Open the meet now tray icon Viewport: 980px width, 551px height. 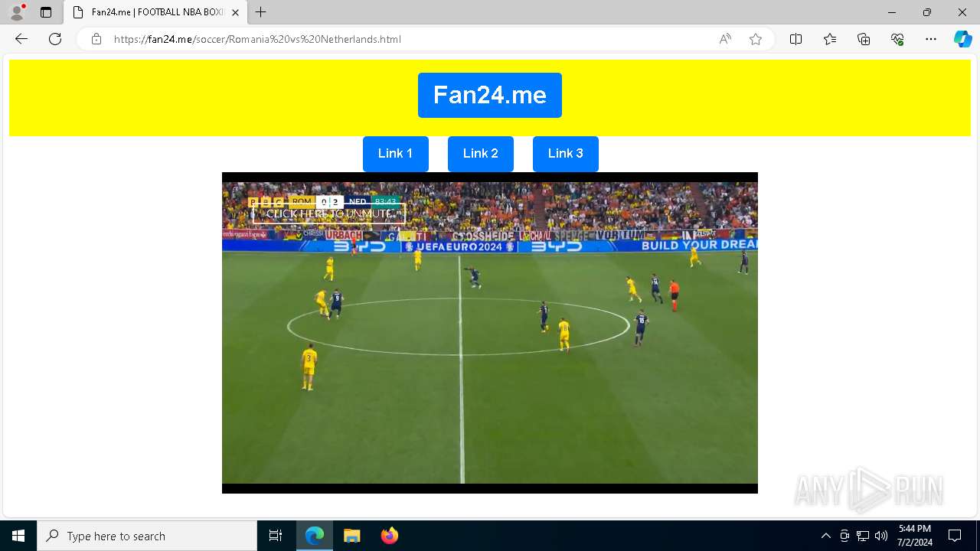click(x=844, y=536)
